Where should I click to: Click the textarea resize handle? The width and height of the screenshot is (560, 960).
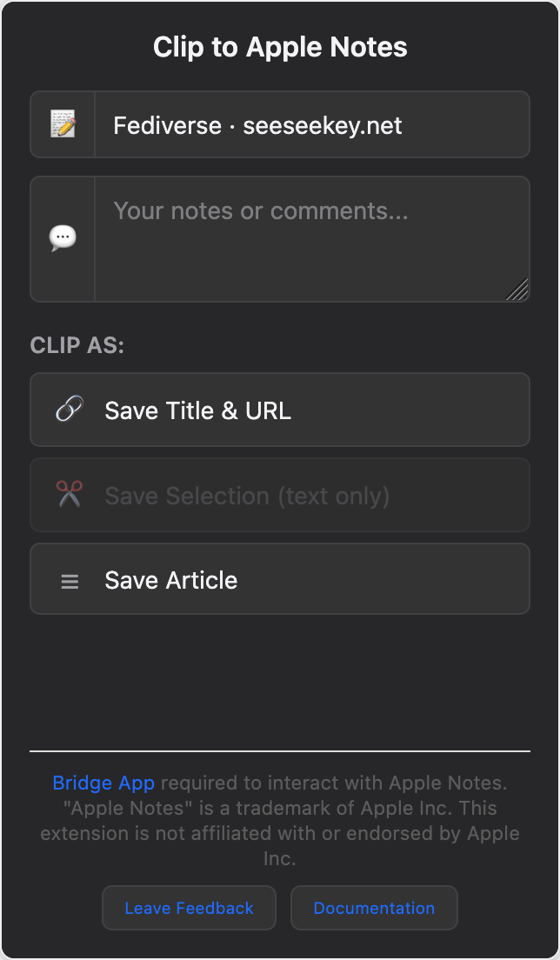pos(518,290)
